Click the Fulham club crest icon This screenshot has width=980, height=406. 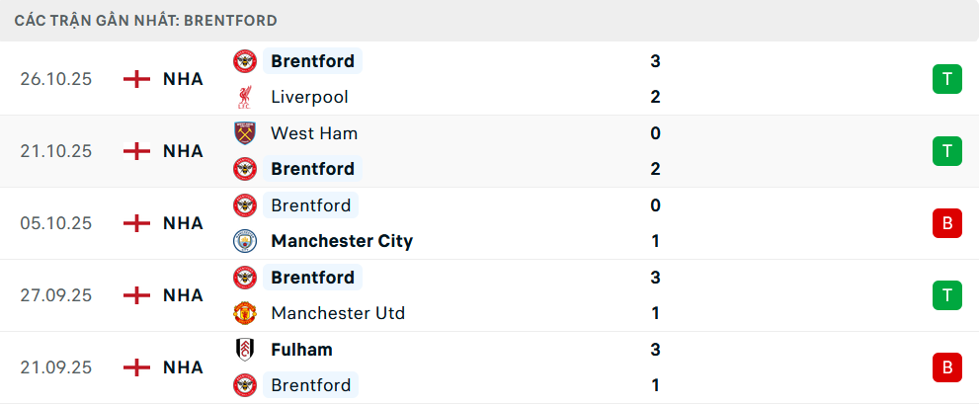[244, 350]
